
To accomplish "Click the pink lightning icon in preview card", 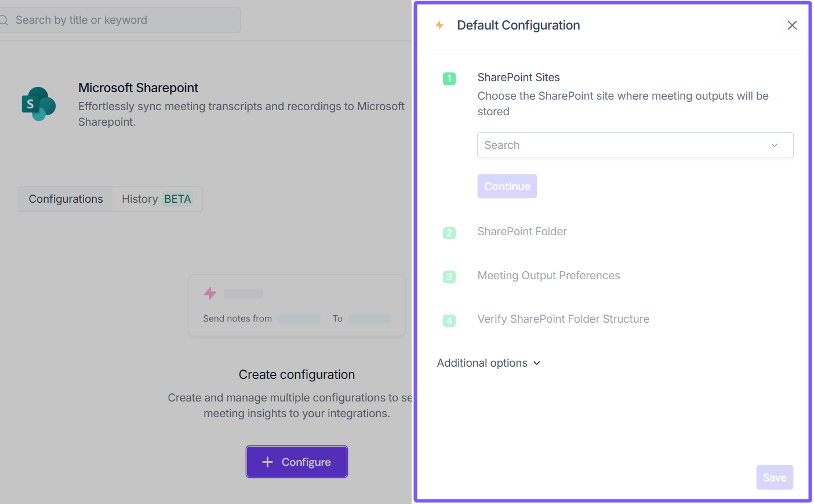I will 210,293.
